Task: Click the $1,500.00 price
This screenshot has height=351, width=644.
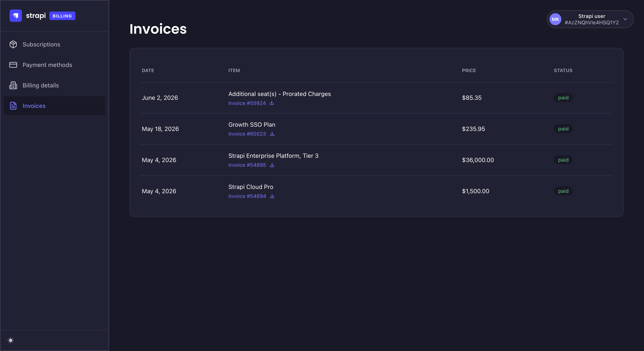Action: point(476,191)
